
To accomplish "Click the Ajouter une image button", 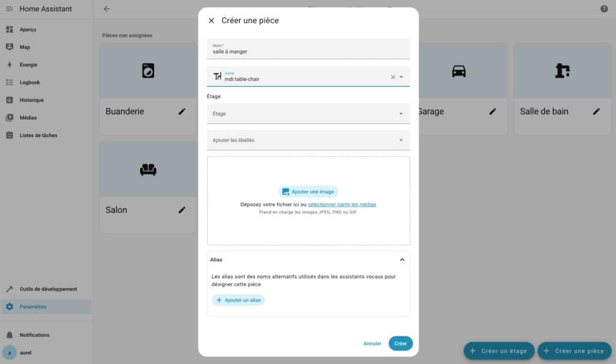I will pyautogui.click(x=308, y=191).
